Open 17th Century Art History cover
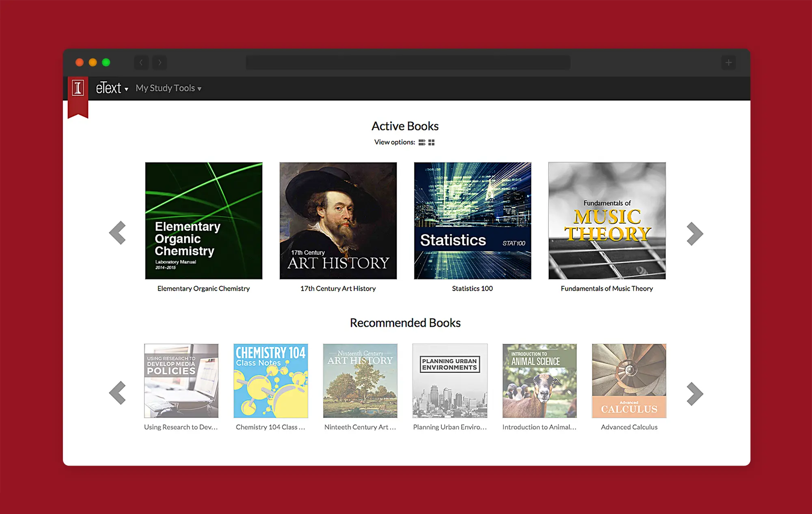Viewport: 812px width, 514px height. [338, 221]
